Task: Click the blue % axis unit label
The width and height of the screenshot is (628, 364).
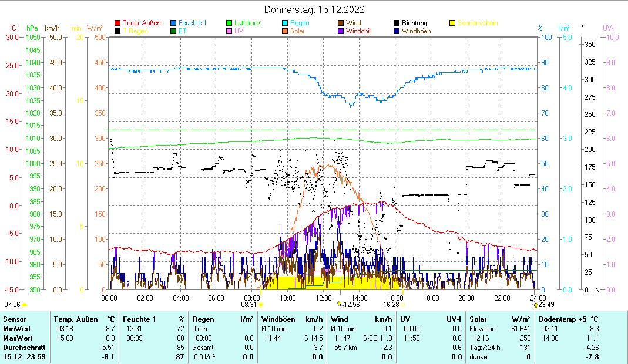Action: click(x=540, y=28)
